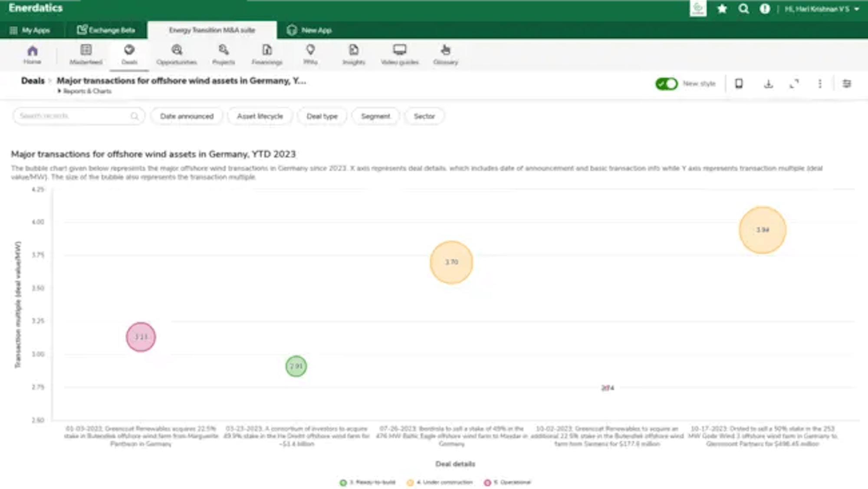Download the chart via download icon
Screen dimensions: 868x489
click(x=768, y=83)
